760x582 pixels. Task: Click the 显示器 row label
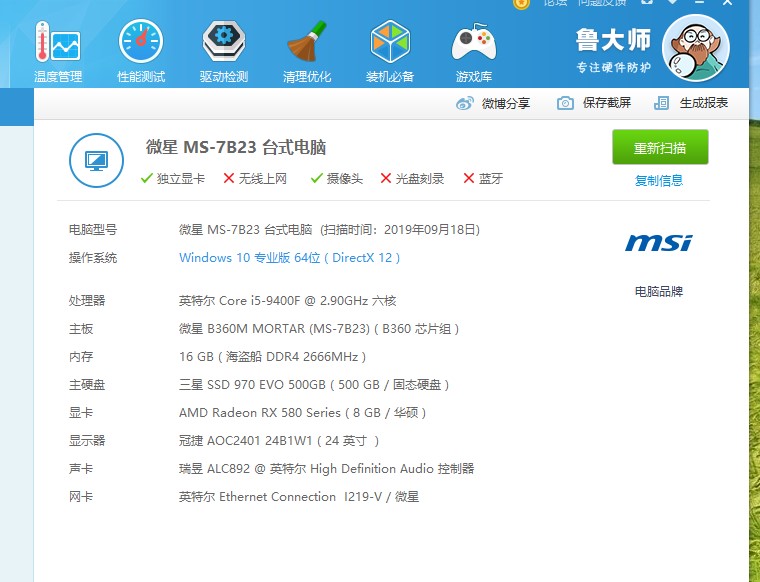tap(87, 441)
